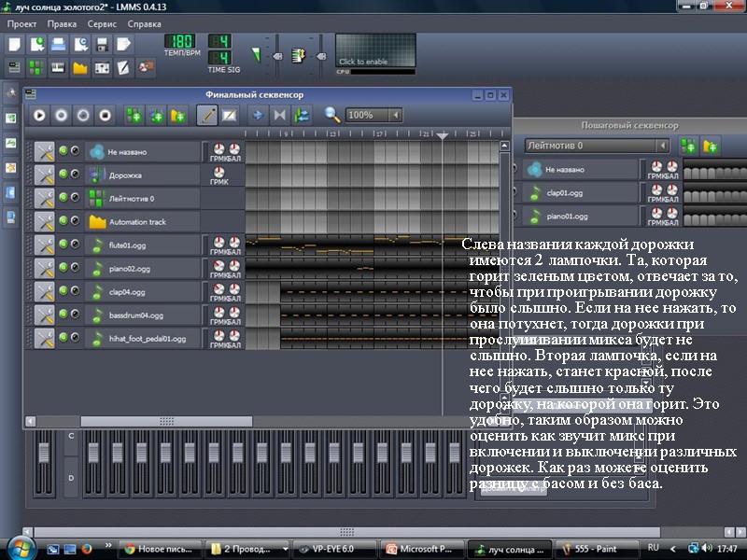Mute the bassdrum04.ogg track via green LED

pos(63,315)
